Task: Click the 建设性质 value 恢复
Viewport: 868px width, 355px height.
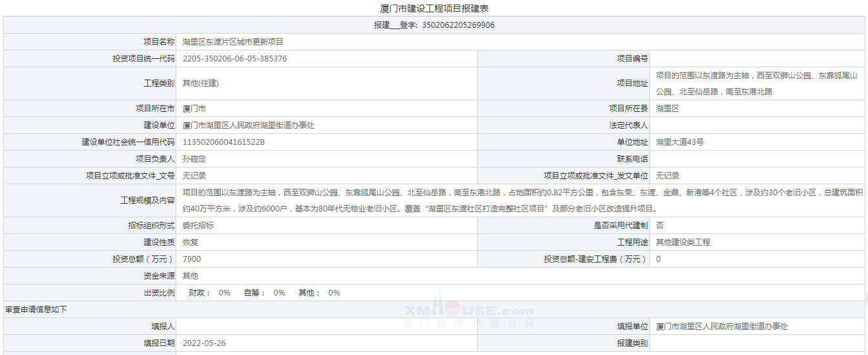Action: [x=191, y=242]
